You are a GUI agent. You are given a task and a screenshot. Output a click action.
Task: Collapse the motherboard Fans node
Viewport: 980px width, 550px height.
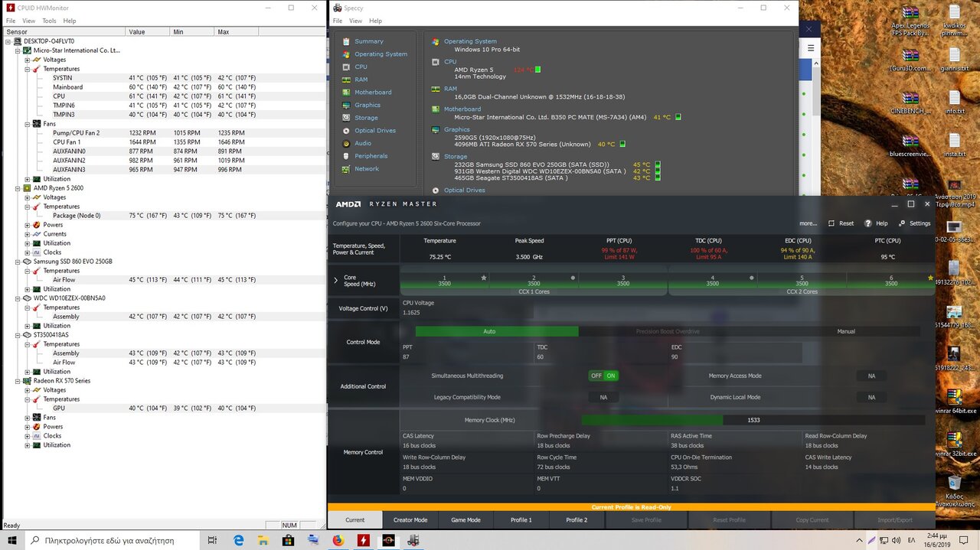click(28, 124)
